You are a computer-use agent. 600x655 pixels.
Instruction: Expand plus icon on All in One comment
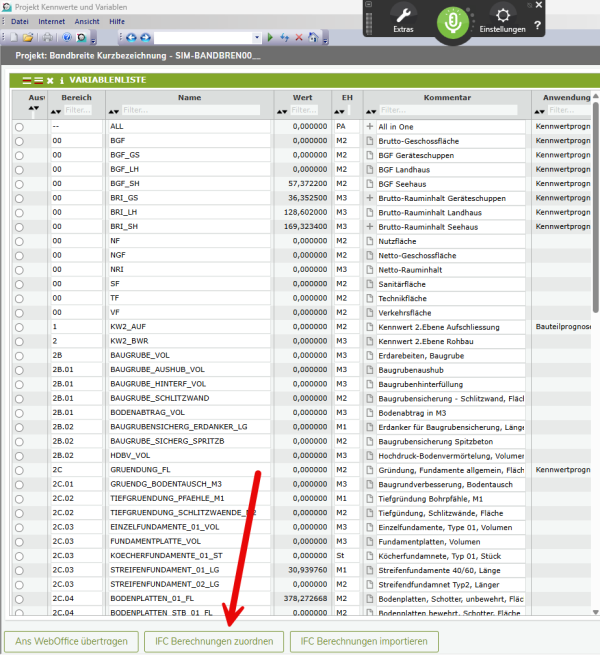click(x=370, y=127)
